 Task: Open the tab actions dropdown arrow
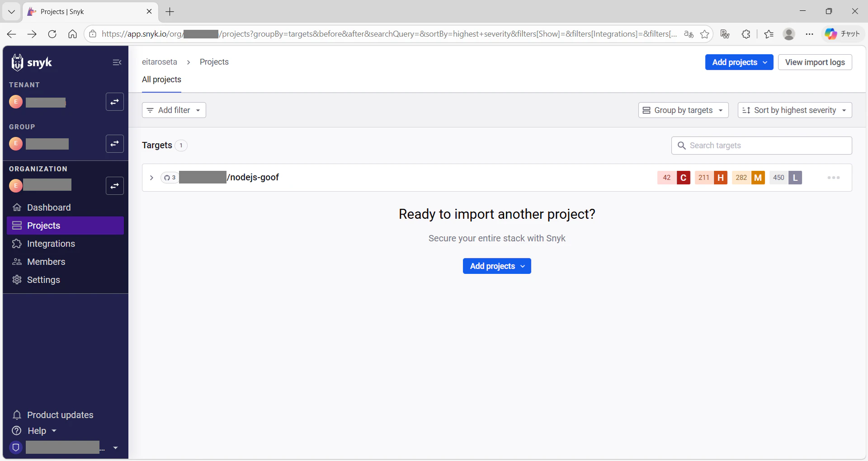pyautogui.click(x=12, y=12)
